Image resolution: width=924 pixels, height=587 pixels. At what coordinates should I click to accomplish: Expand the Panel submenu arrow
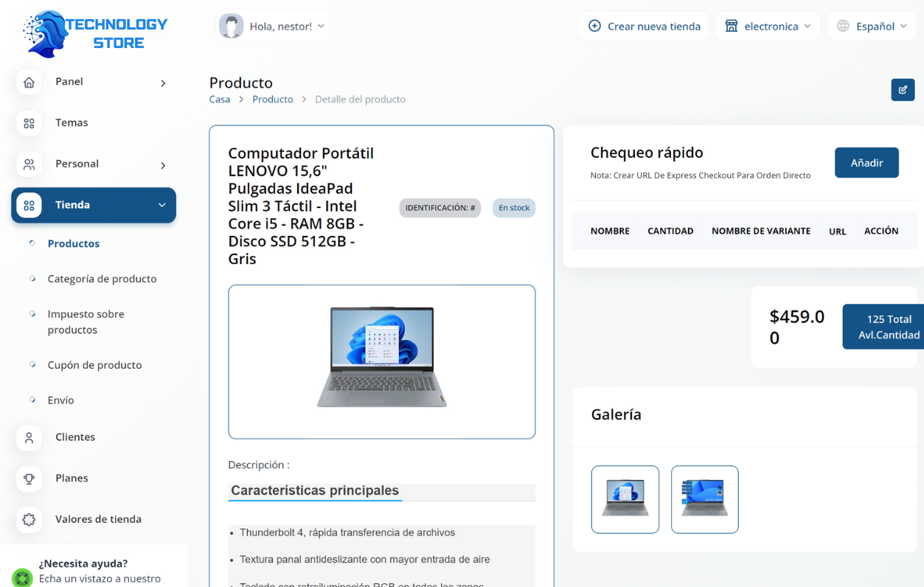(x=163, y=83)
